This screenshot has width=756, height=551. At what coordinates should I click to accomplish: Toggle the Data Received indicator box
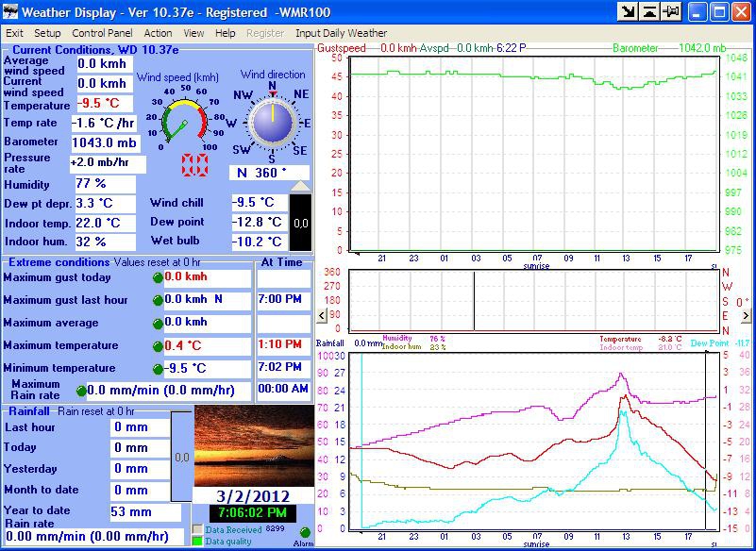(x=197, y=529)
